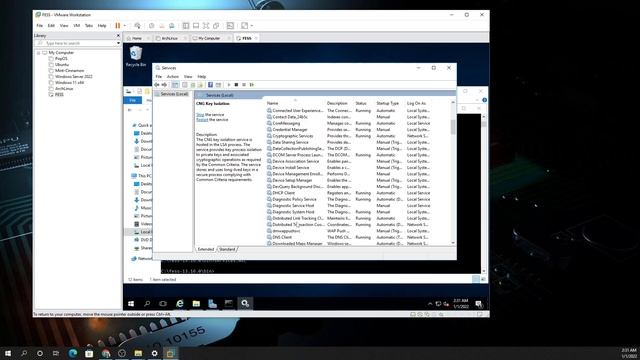Click blue Help icon in Services toolbar
This screenshot has width=640, height=360.
pos(210,84)
